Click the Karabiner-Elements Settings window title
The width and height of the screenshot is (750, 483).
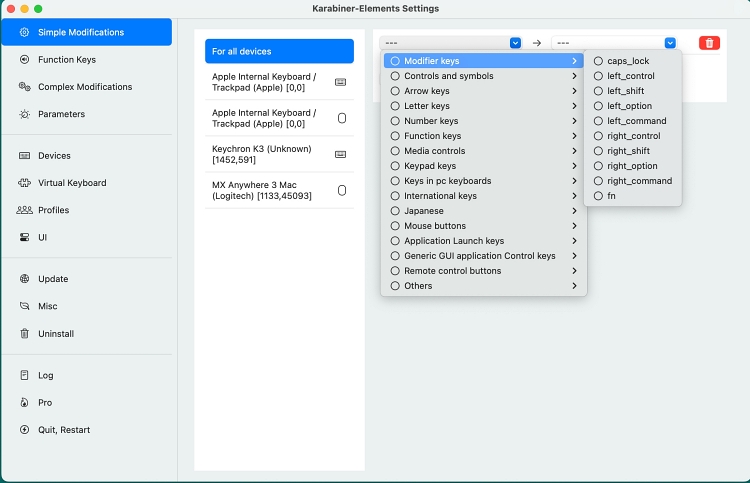(375, 9)
